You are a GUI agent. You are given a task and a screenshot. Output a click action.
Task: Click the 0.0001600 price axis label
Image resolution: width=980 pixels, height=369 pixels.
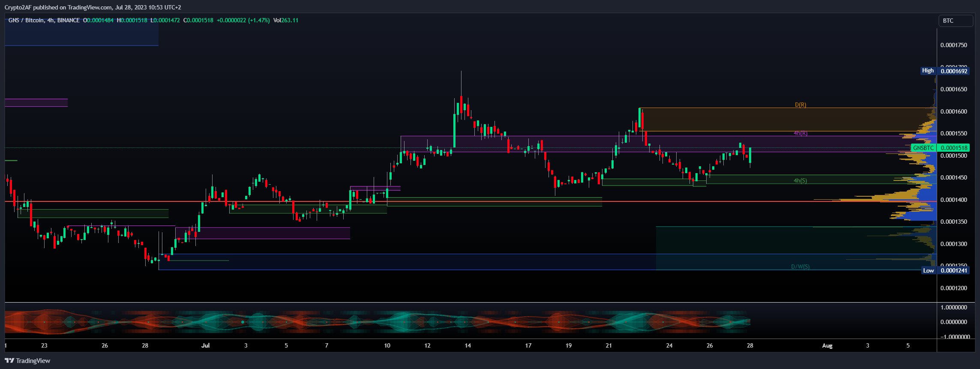(x=953, y=111)
